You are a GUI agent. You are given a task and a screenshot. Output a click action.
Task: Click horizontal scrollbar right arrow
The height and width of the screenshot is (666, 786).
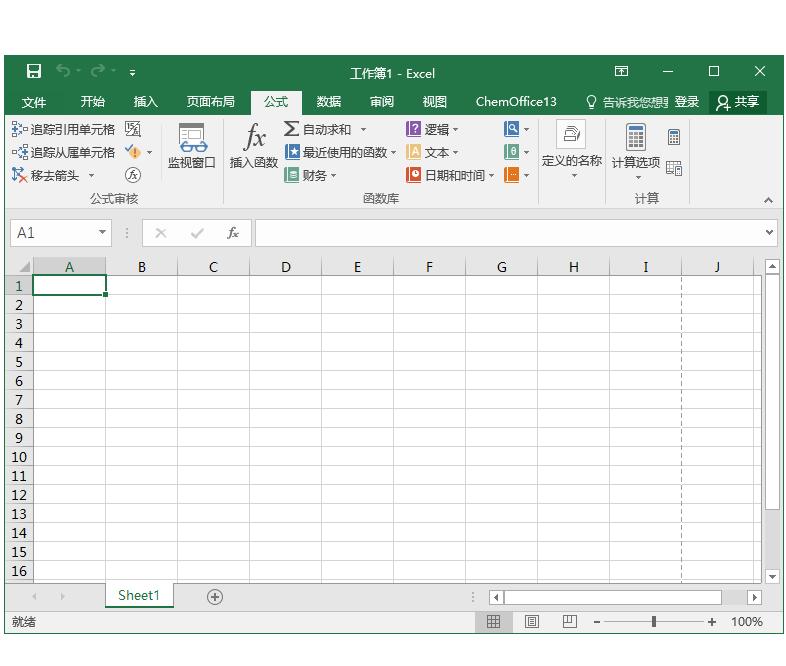tap(754, 597)
